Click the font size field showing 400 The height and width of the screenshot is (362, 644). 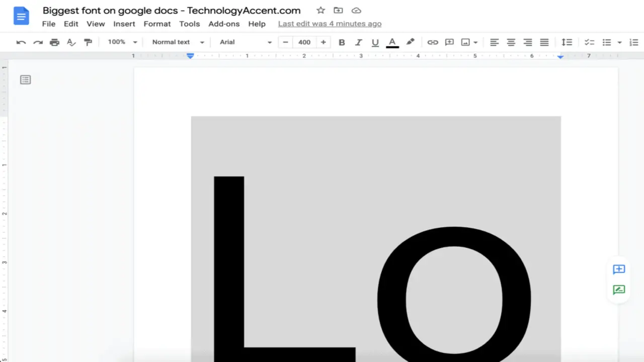(304, 42)
